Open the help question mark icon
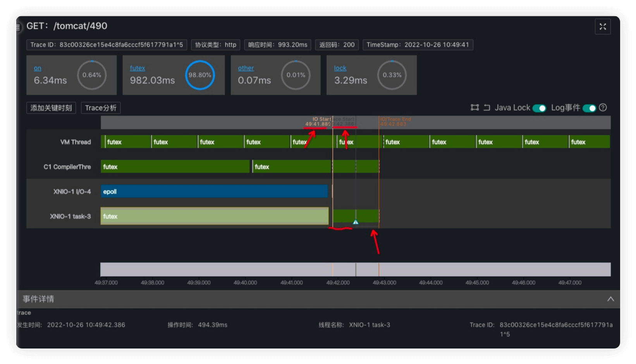Image resolution: width=636 pixels, height=364 pixels. tap(603, 108)
